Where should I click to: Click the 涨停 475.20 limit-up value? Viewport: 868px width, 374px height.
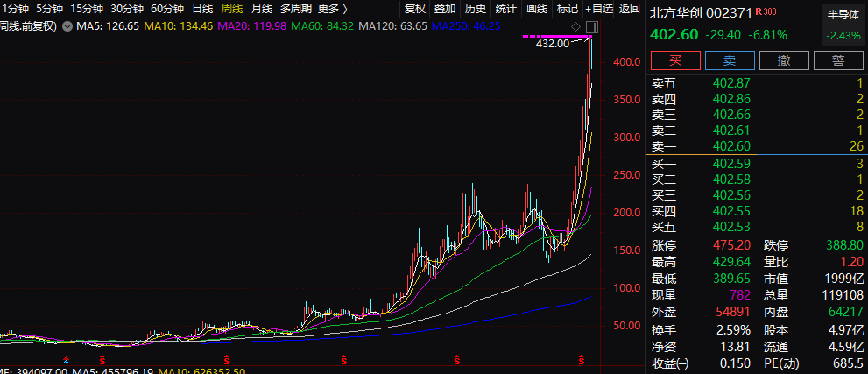tap(731, 245)
